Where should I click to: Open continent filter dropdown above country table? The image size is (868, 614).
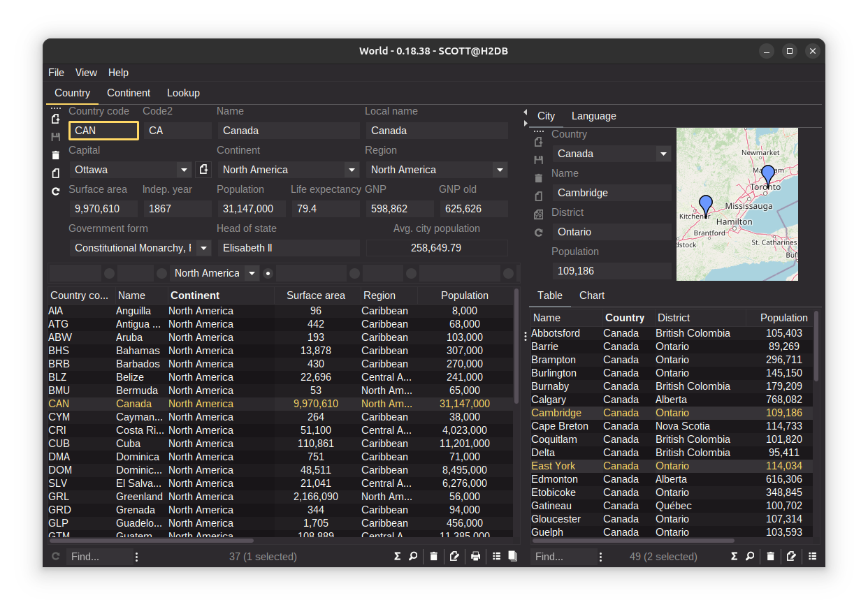tap(252, 273)
